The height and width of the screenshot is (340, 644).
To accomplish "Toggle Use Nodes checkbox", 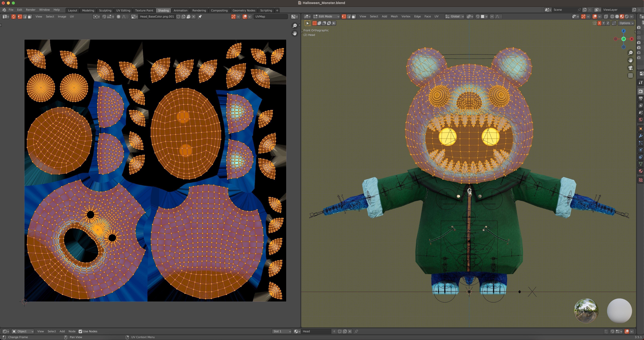I will 81,331.
